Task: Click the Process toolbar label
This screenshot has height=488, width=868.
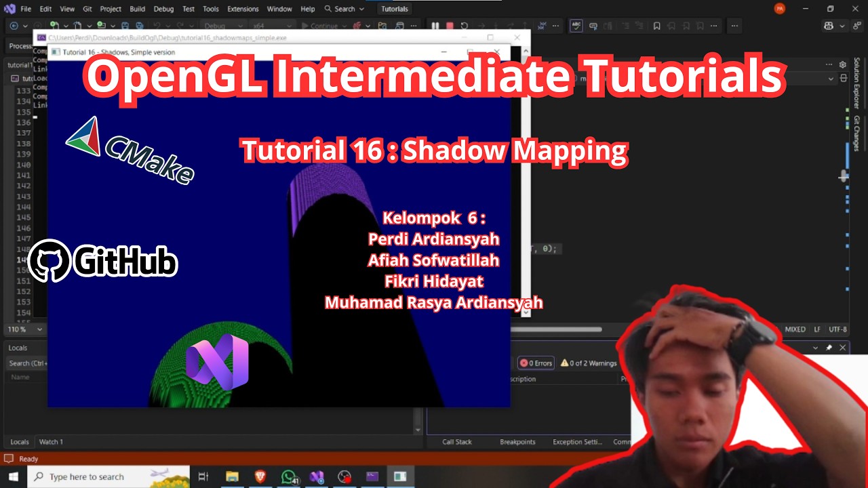Action: tap(20, 46)
